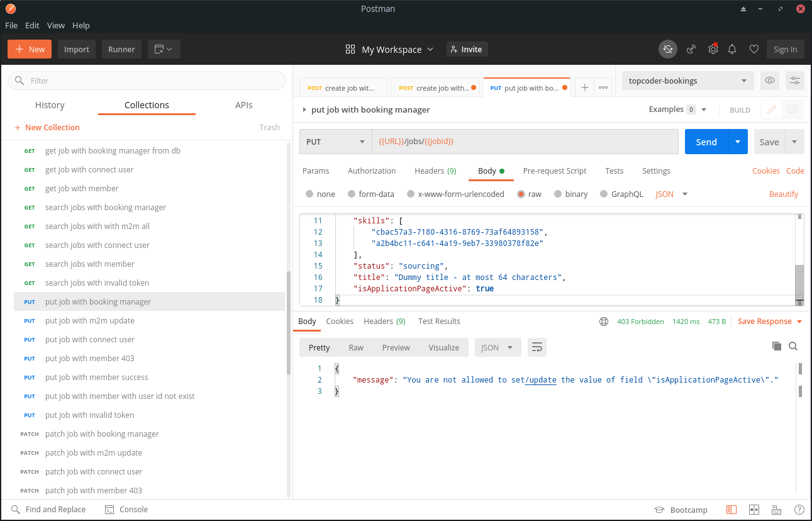The height and width of the screenshot is (521, 812).
Task: Open the manage environments sliders icon
Action: click(x=795, y=81)
